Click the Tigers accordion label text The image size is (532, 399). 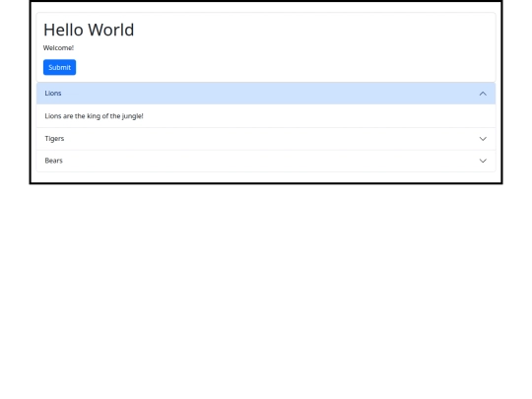tap(54, 139)
